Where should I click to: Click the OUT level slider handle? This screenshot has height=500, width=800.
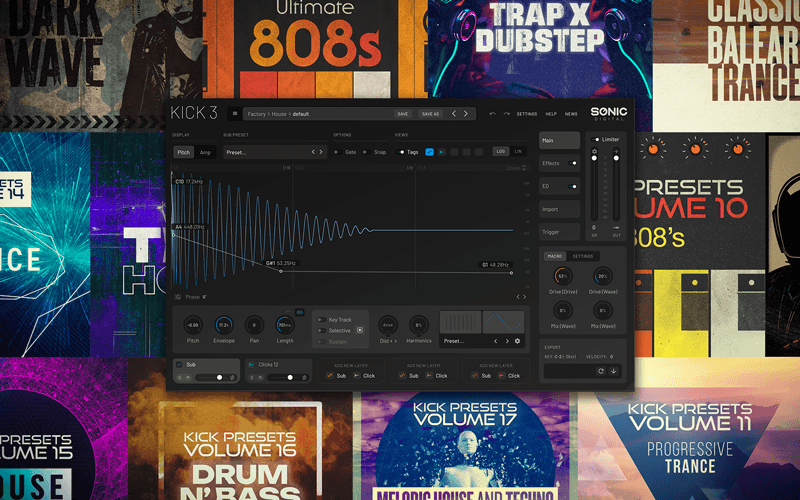tap(616, 158)
